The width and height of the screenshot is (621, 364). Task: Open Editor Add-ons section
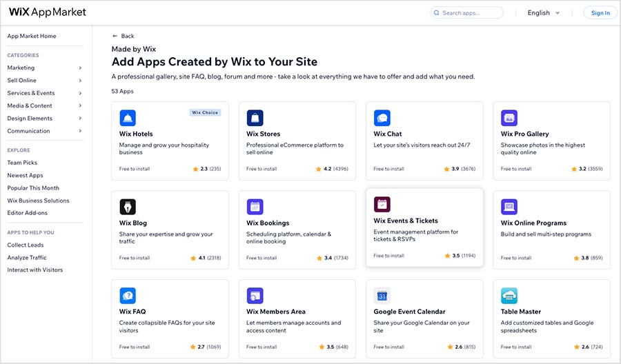coord(28,213)
